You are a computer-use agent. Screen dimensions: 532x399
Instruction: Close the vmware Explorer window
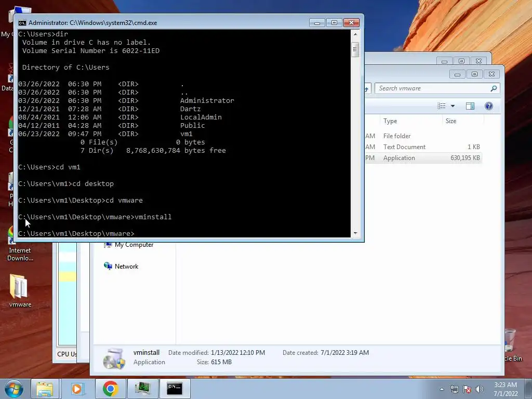point(491,74)
